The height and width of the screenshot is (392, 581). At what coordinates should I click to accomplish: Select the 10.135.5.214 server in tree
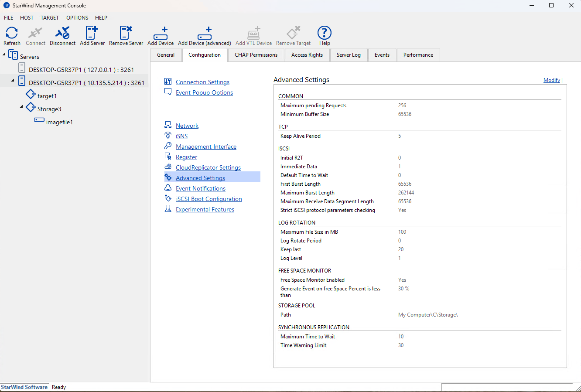coord(86,83)
